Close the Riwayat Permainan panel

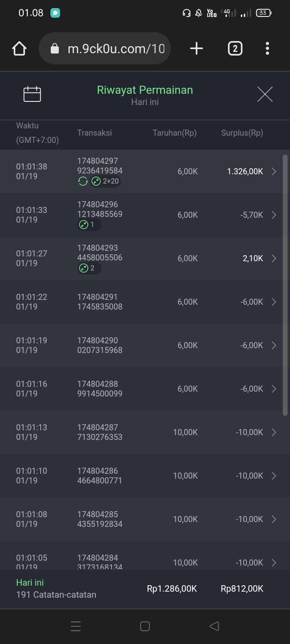265,94
